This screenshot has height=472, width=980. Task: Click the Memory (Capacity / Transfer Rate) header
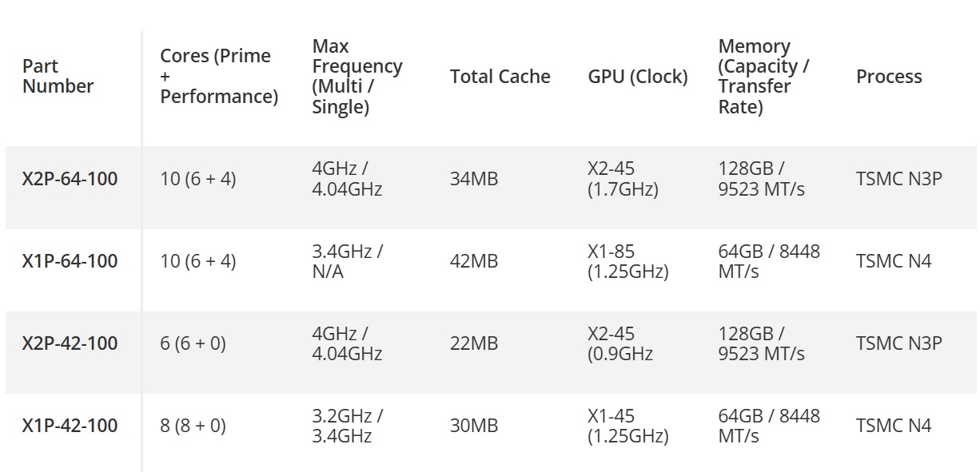pos(763,77)
